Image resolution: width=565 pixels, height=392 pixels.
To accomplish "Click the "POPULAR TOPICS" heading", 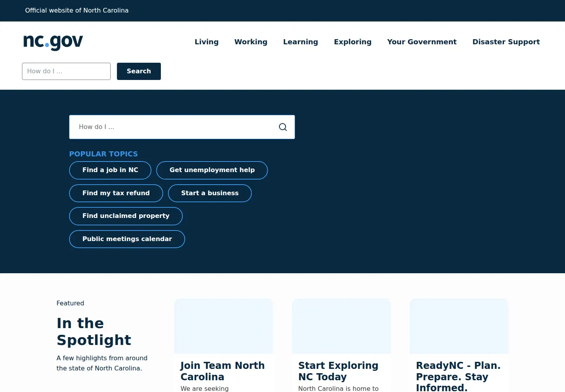I will [x=104, y=154].
